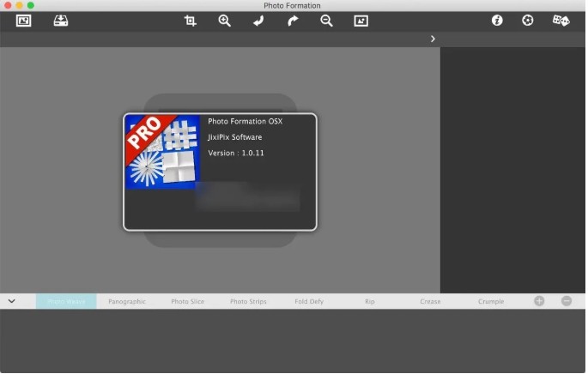588x374 pixels.
Task: Click the PRO app logo in the about box
Action: 162,151
